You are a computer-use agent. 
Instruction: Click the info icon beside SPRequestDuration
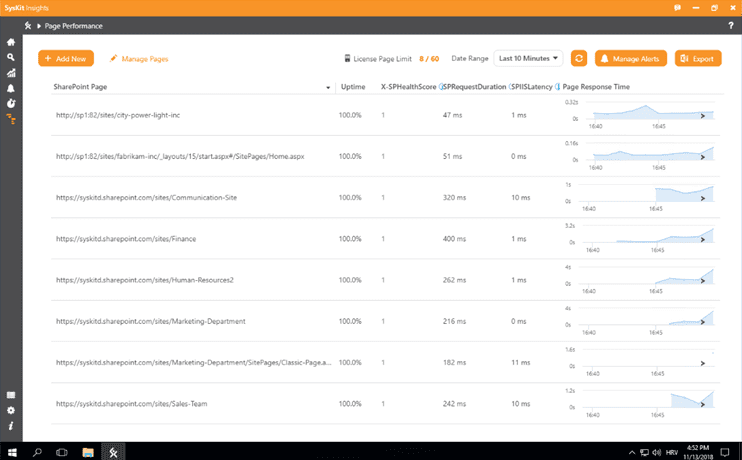(x=510, y=87)
